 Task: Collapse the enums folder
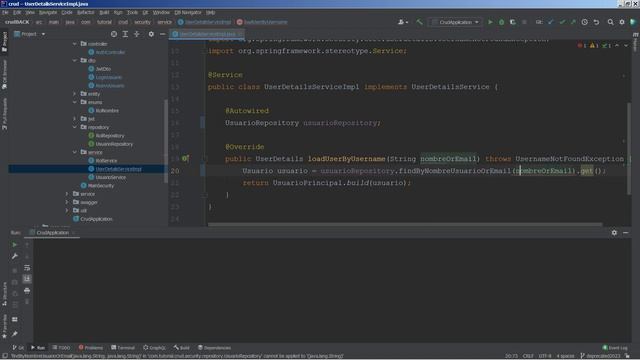pyautogui.click(x=75, y=102)
